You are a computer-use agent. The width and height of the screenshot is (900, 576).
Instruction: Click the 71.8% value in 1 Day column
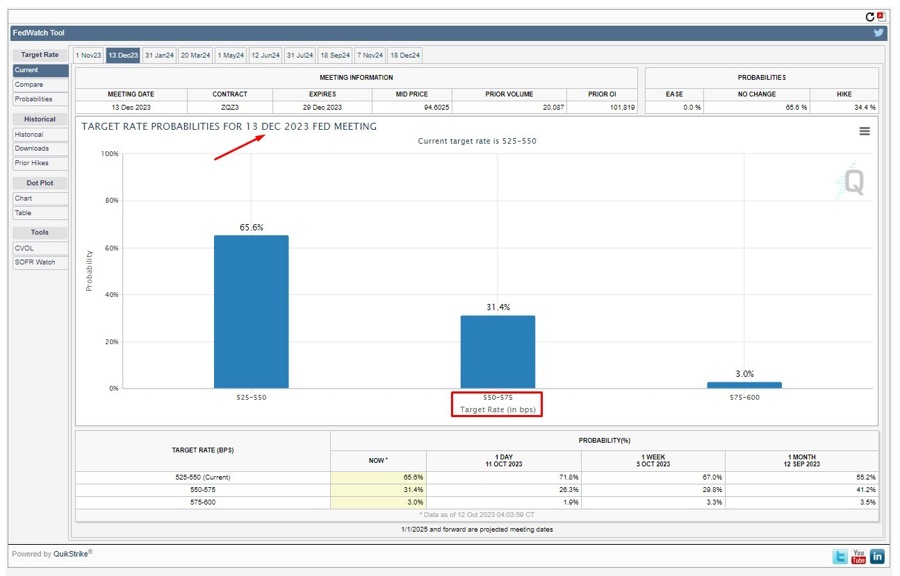point(569,477)
